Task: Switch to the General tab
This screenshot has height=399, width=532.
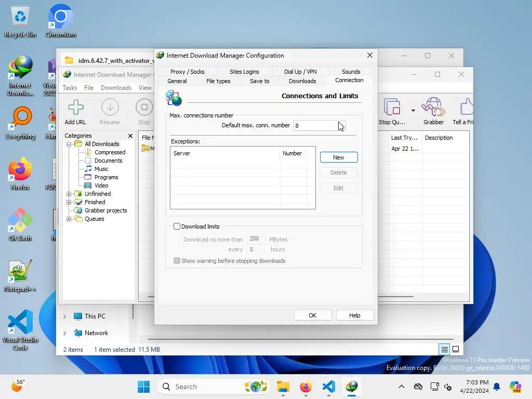Action: 177,81
